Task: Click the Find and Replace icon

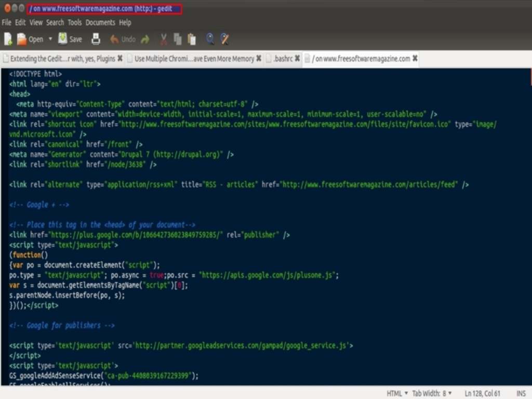Action: coord(224,39)
